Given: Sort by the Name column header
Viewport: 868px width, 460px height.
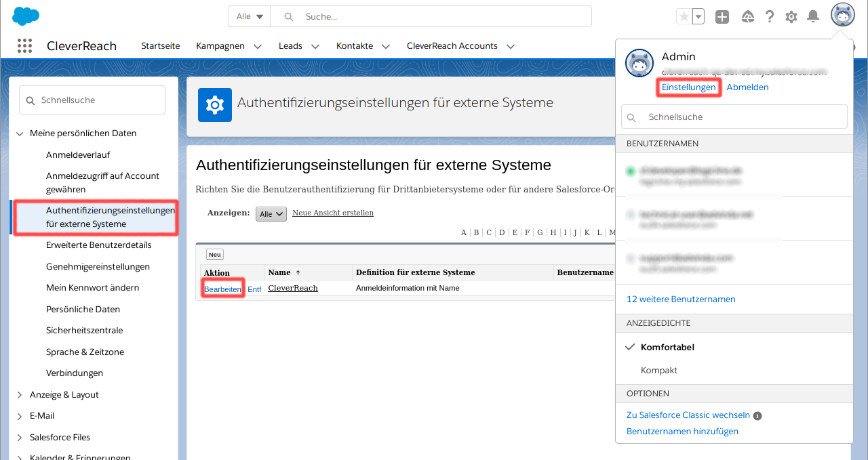Looking at the screenshot, I should click(279, 272).
